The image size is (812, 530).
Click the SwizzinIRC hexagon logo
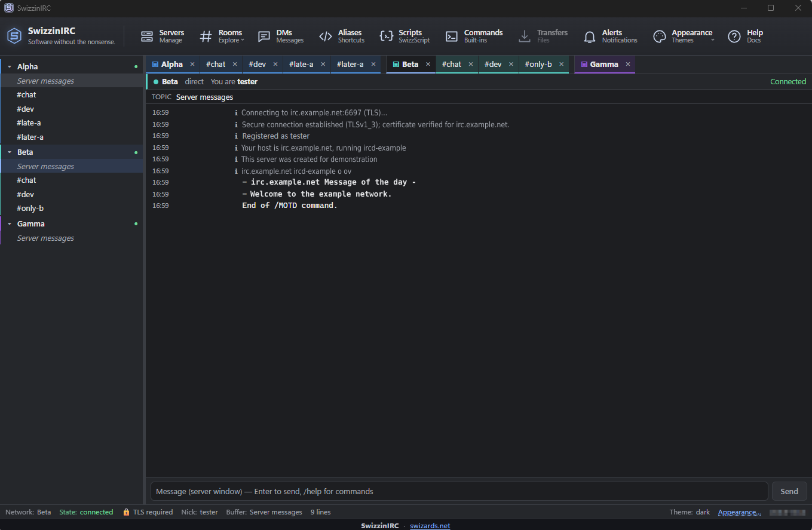coord(14,36)
